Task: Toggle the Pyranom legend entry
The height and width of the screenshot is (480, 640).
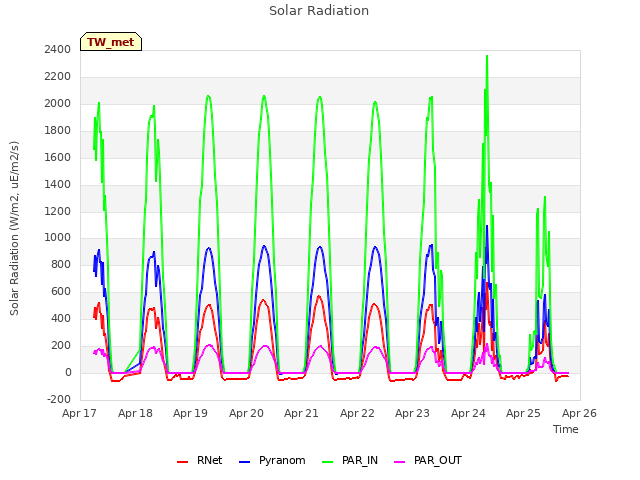Action: click(272, 460)
